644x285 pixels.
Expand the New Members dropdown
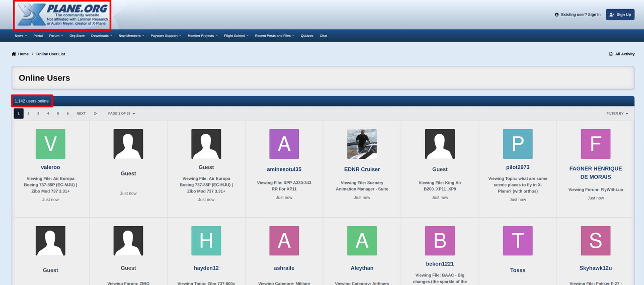tap(131, 36)
